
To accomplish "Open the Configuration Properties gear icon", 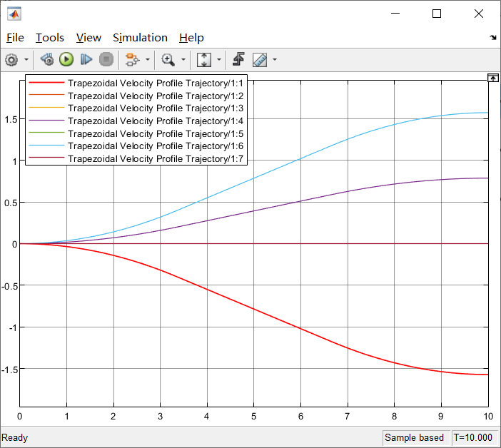I will click(x=12, y=60).
